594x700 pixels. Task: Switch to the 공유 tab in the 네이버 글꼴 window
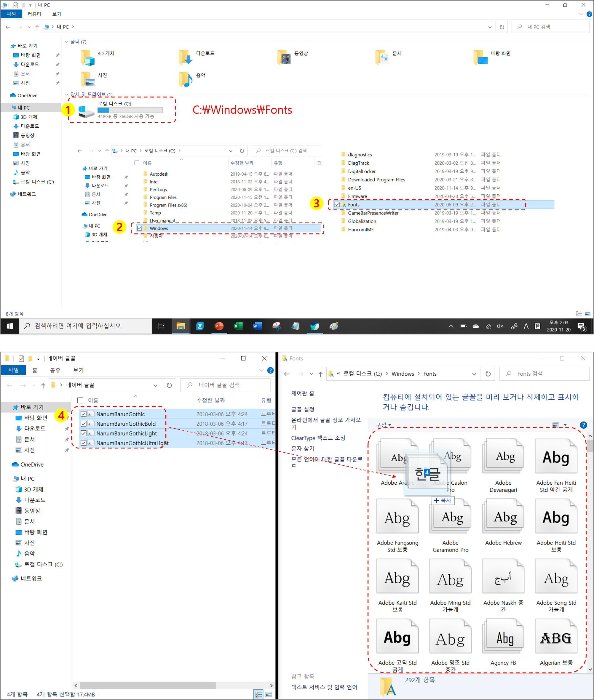point(55,370)
